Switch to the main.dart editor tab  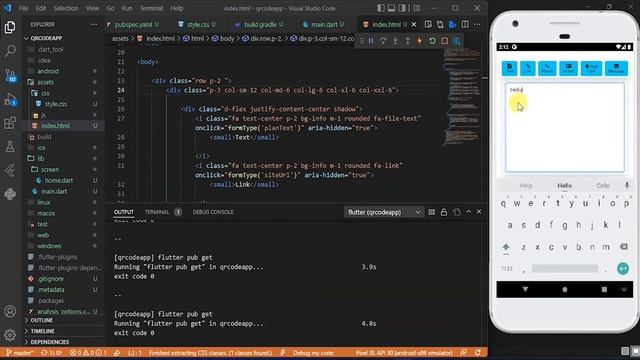(324, 24)
